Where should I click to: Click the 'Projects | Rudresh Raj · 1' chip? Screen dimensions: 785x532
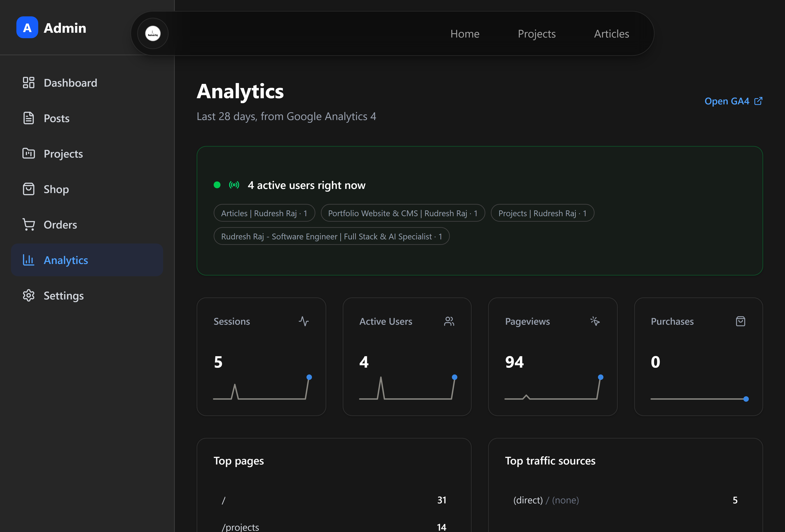(542, 213)
